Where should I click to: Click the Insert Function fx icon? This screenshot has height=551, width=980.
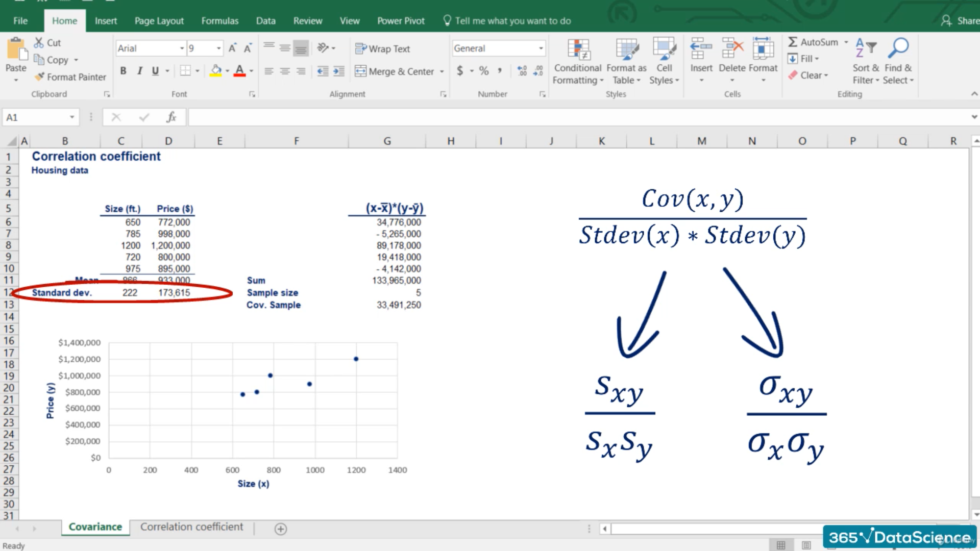click(x=171, y=117)
